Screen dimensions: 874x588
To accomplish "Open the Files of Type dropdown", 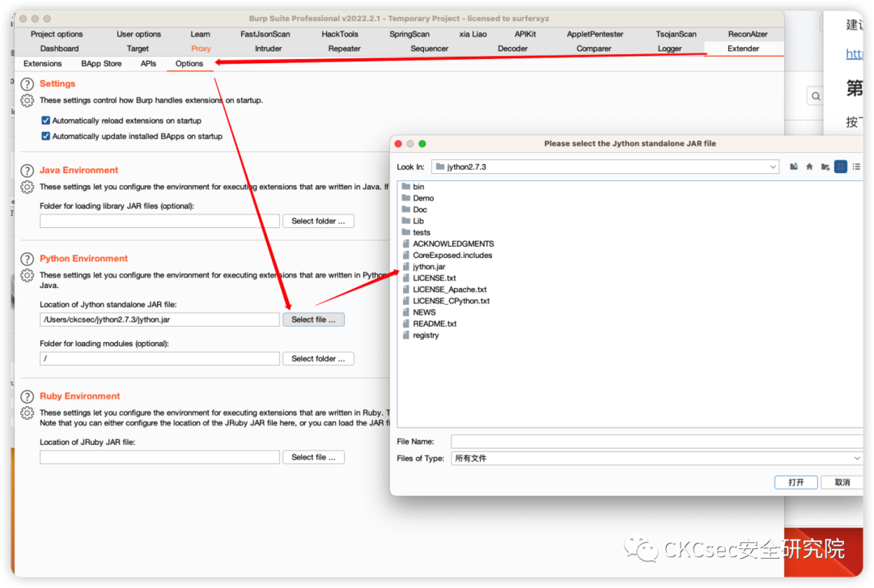I will [x=856, y=458].
